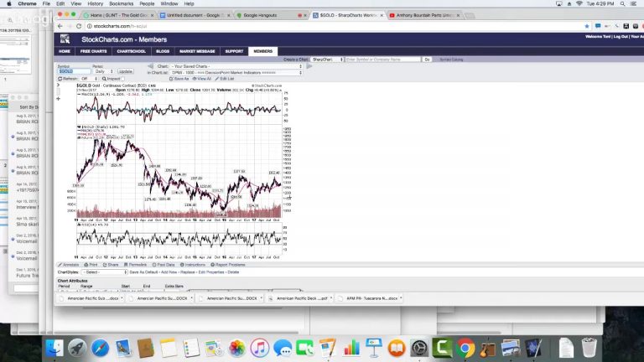Open iTunes from the dock

pyautogui.click(x=260, y=348)
